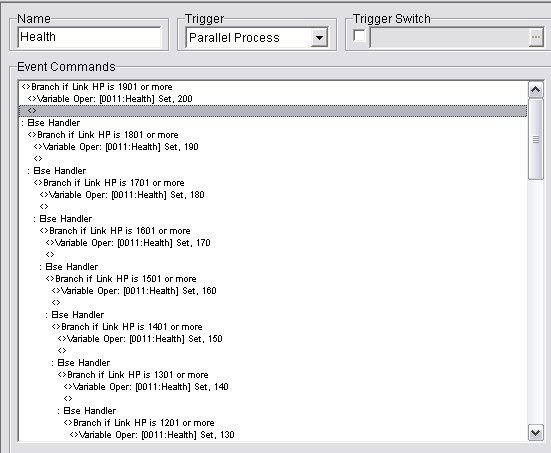Viewport: 551px width, 453px height.
Task: Select the highlighted empty command line
Action: point(273,111)
